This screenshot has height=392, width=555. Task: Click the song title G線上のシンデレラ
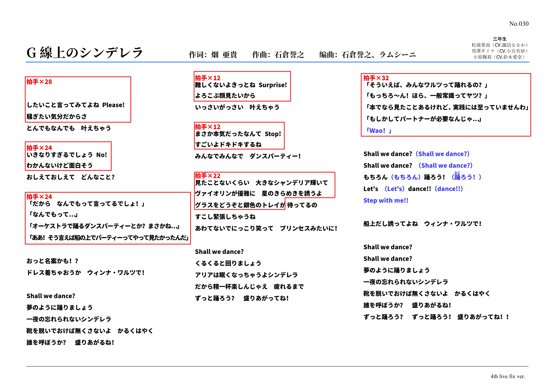pos(85,53)
